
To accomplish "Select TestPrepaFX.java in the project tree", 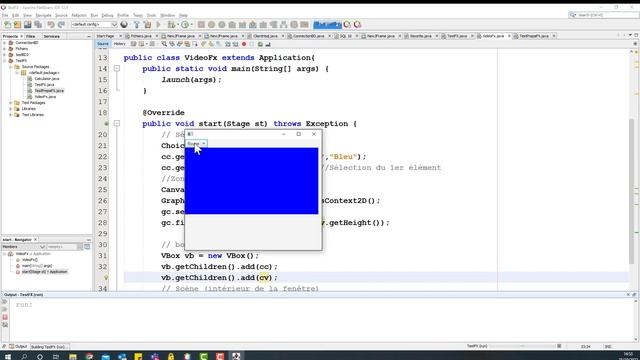I will pyautogui.click(x=49, y=91).
